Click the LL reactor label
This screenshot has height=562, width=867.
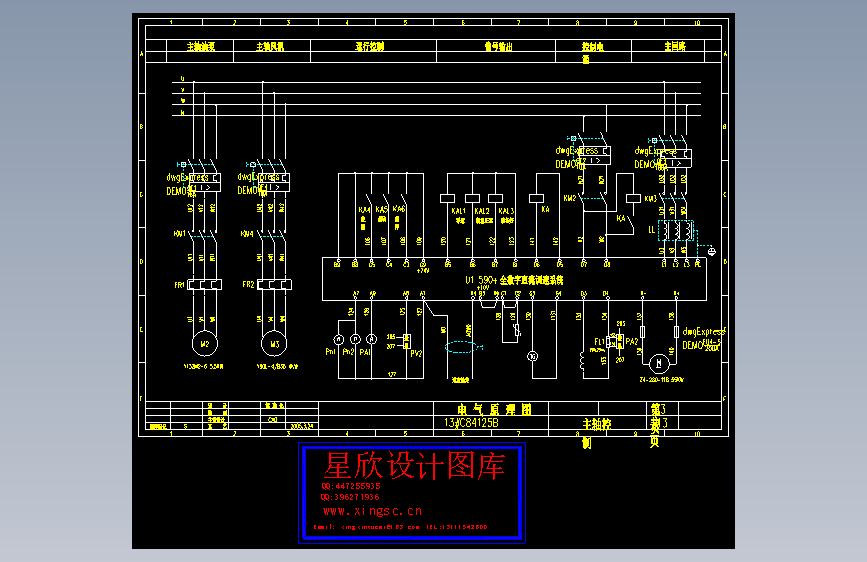pos(652,230)
